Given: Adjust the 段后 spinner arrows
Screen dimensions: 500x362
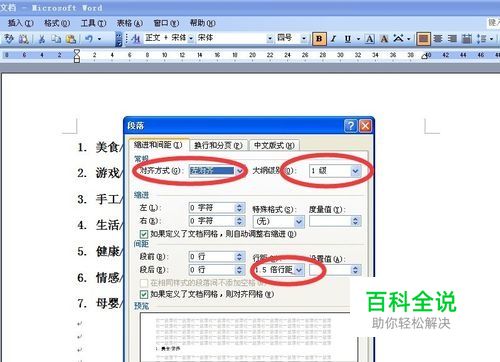Looking at the screenshot, I should click(239, 270).
